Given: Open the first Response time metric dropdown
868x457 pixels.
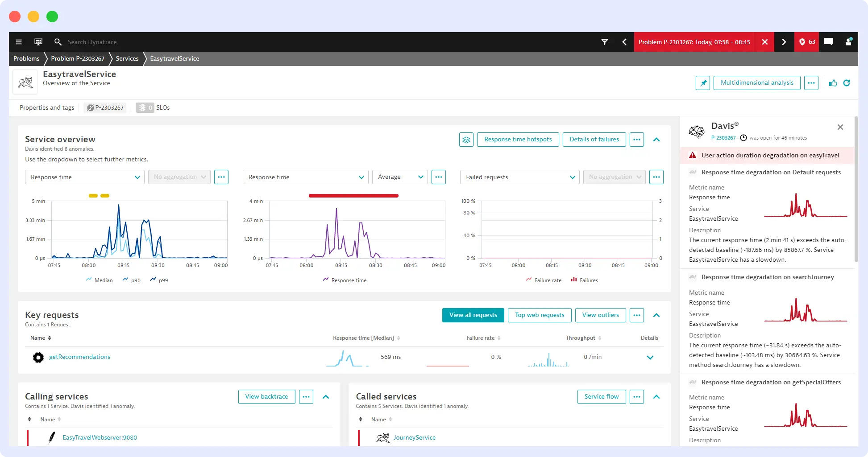Looking at the screenshot, I should click(x=85, y=177).
